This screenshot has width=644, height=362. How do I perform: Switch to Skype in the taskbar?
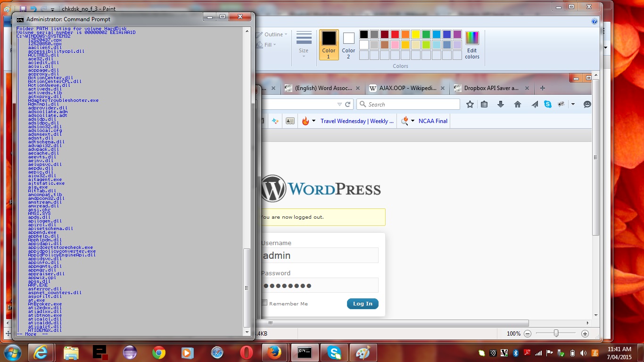click(x=335, y=352)
